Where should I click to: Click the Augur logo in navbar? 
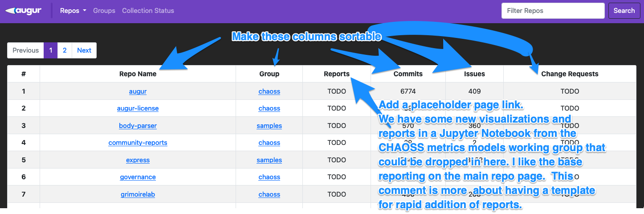24,11
